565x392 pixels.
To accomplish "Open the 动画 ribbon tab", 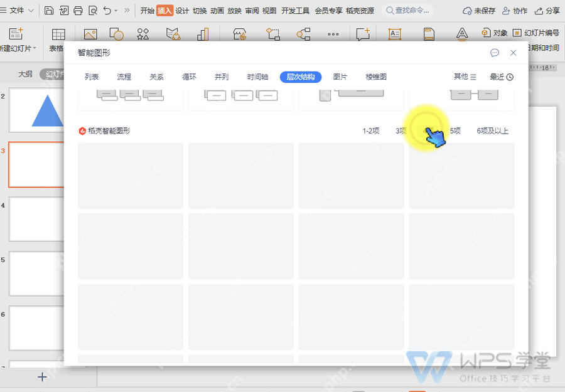I will tap(217, 11).
